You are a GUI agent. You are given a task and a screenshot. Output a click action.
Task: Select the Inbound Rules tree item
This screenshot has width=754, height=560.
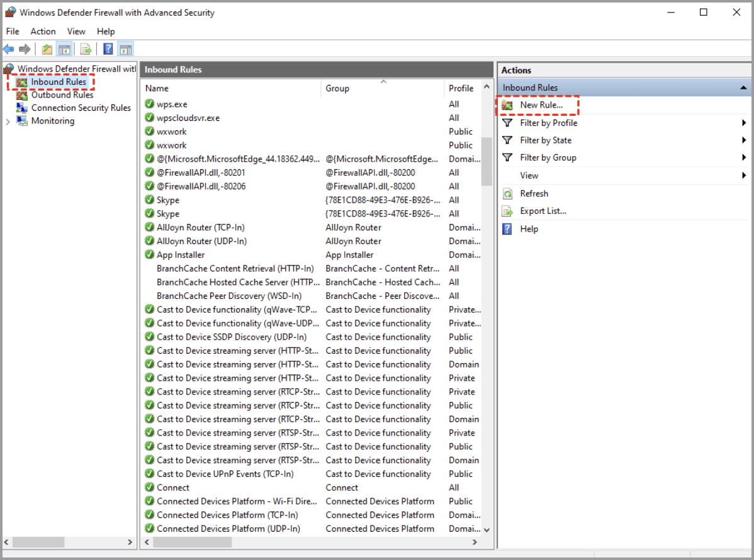tap(59, 82)
